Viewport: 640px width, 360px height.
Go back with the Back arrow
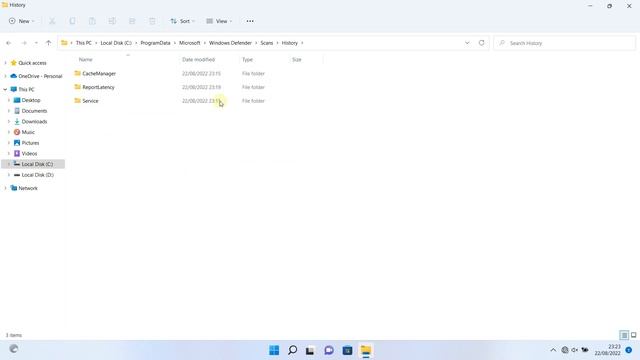click(x=9, y=43)
